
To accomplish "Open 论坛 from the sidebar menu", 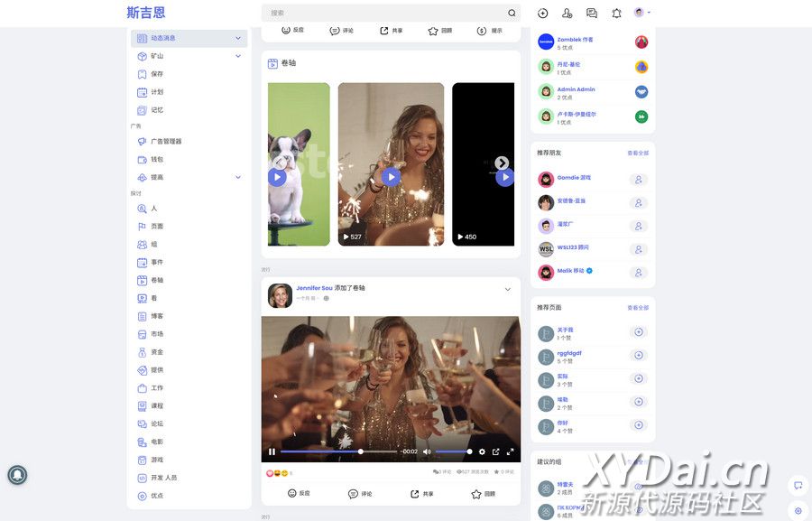I will point(157,423).
